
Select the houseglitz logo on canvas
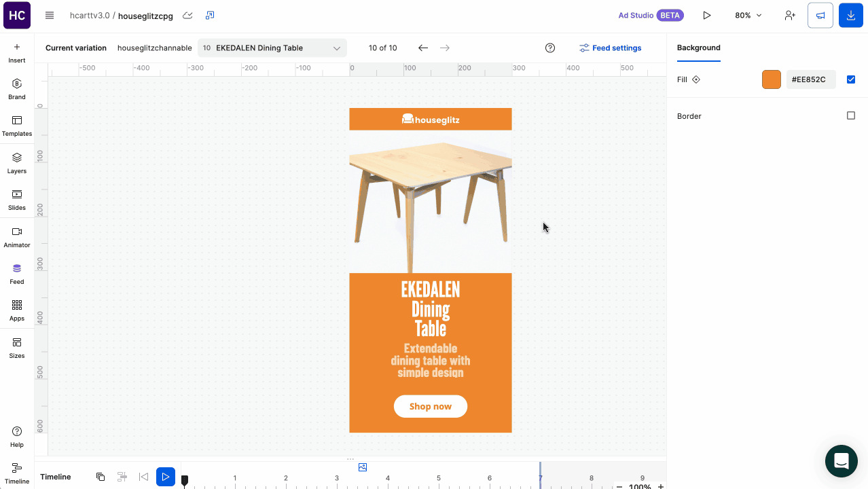431,120
